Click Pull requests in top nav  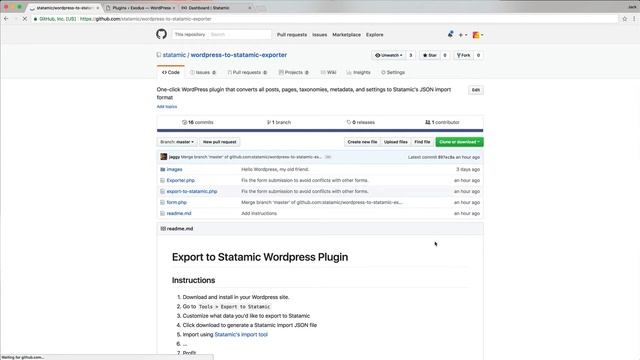292,35
